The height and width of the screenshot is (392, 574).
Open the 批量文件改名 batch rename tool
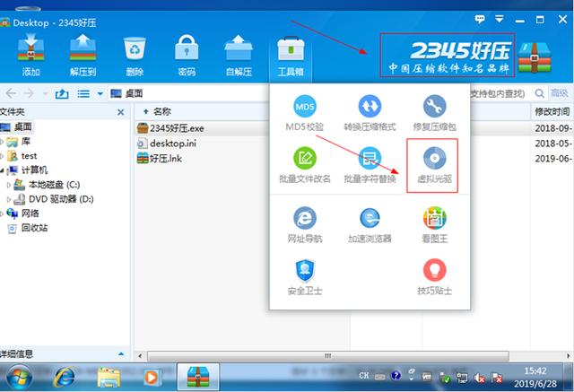pyautogui.click(x=304, y=164)
